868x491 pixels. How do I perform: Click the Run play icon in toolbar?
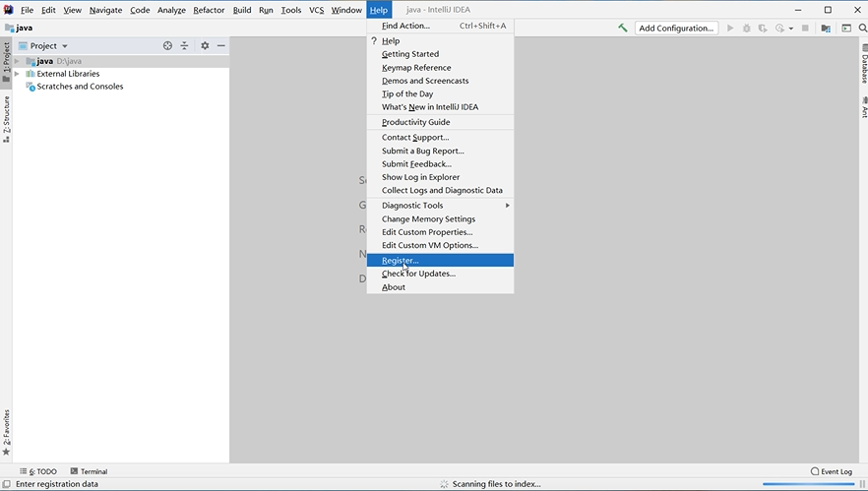(730, 28)
